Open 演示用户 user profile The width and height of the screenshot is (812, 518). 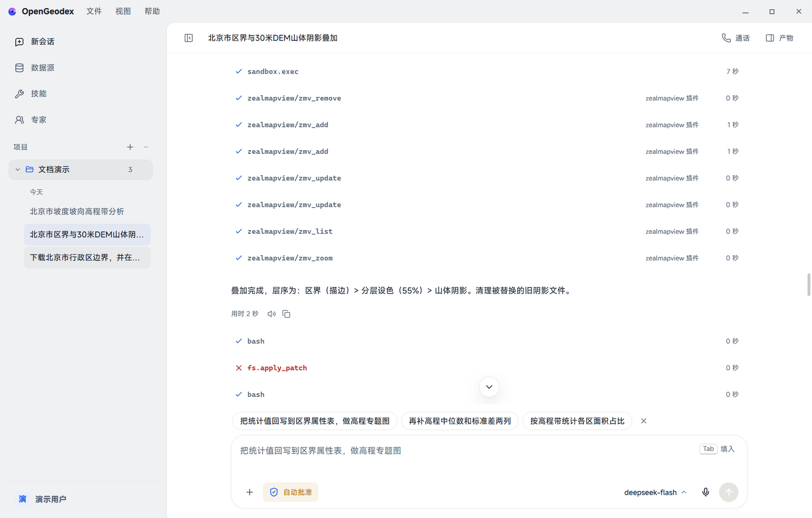point(42,499)
